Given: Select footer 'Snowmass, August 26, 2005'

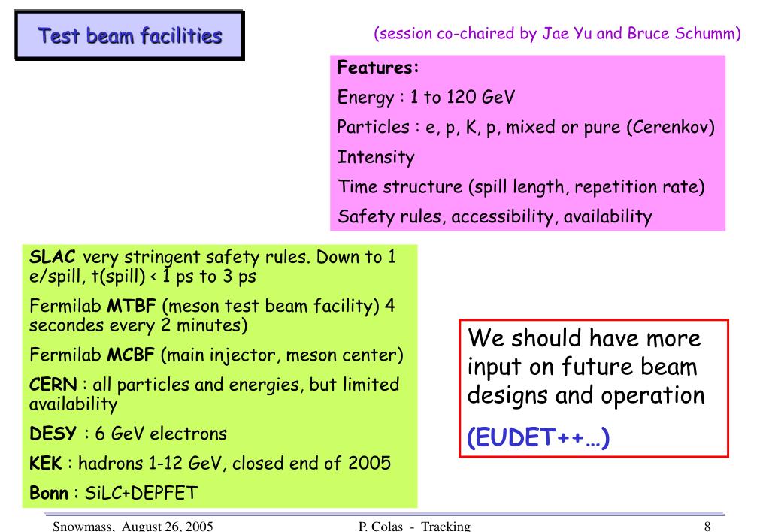Looking at the screenshot, I should coord(133,527).
